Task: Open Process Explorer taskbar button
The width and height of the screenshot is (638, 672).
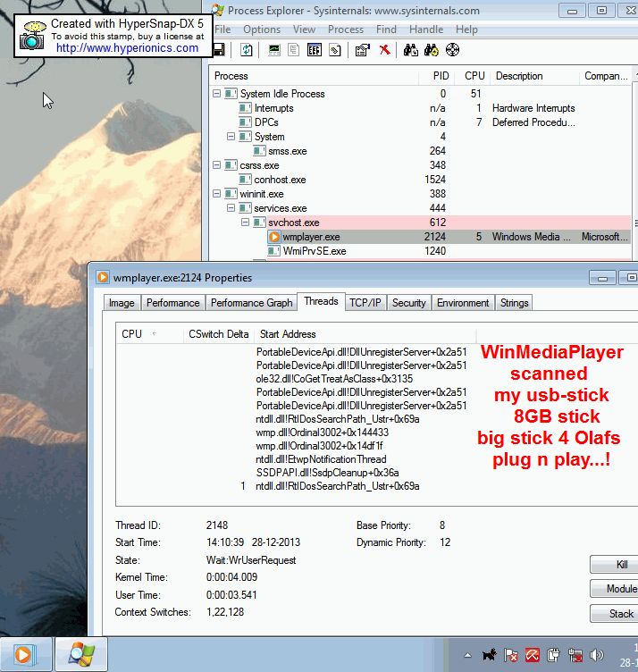Action: 81,654
